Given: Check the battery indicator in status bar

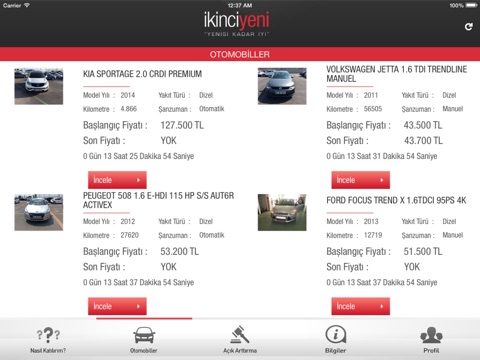Looking at the screenshot, I should (472, 5).
